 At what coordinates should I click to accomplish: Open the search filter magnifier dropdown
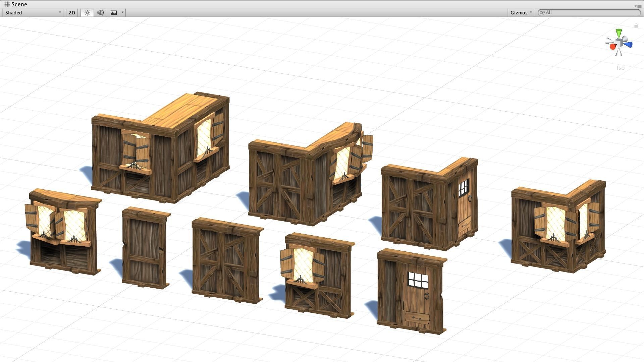click(542, 12)
